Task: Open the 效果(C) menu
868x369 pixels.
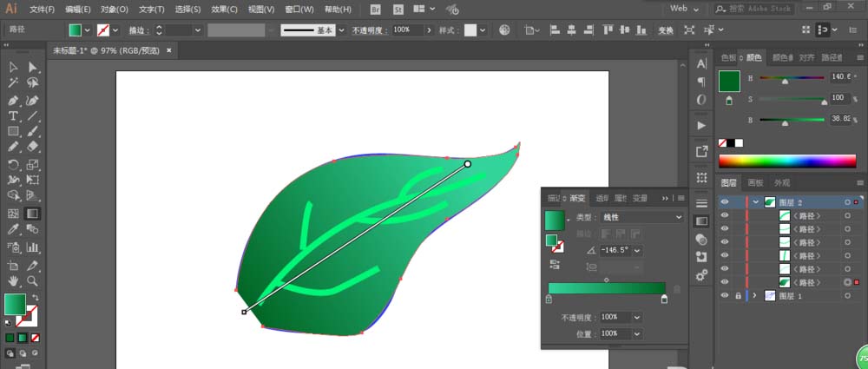Action: point(224,10)
